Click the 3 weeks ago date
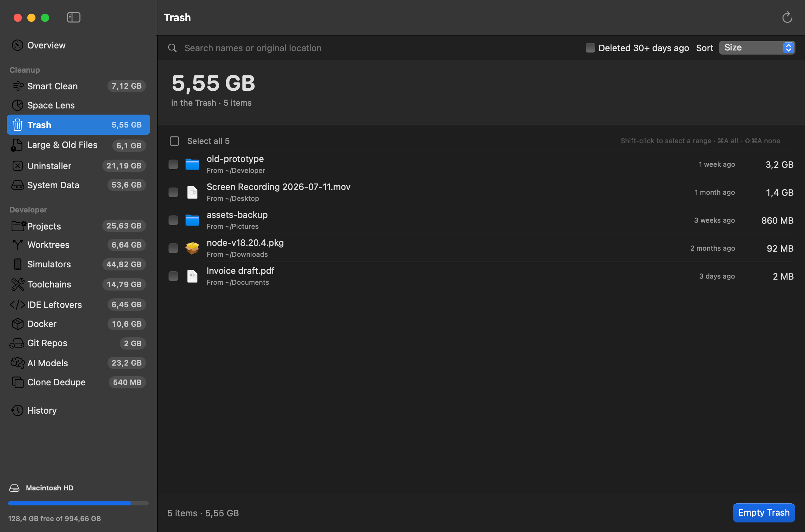Viewport: 805px width, 532px height. [x=715, y=220]
